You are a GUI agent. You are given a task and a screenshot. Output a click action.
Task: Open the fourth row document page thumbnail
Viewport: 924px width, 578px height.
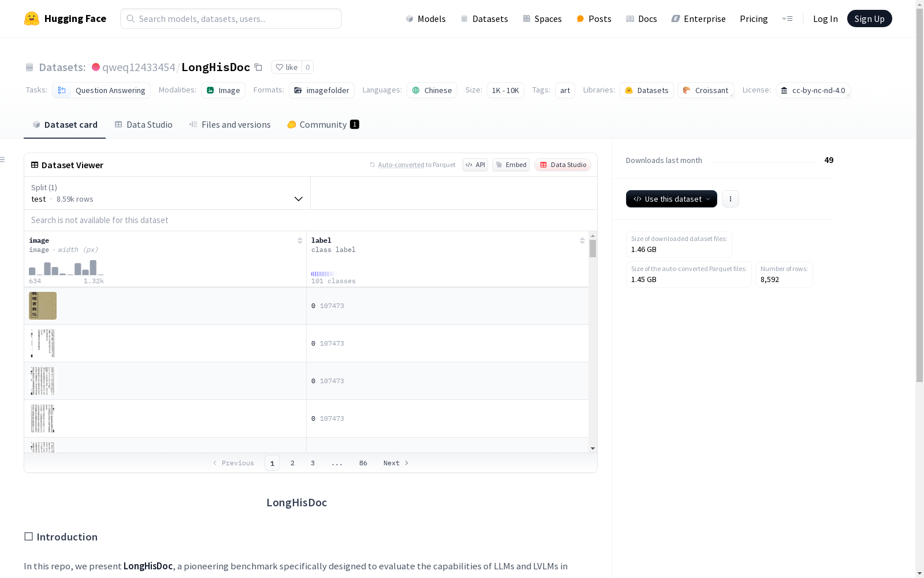(x=43, y=418)
